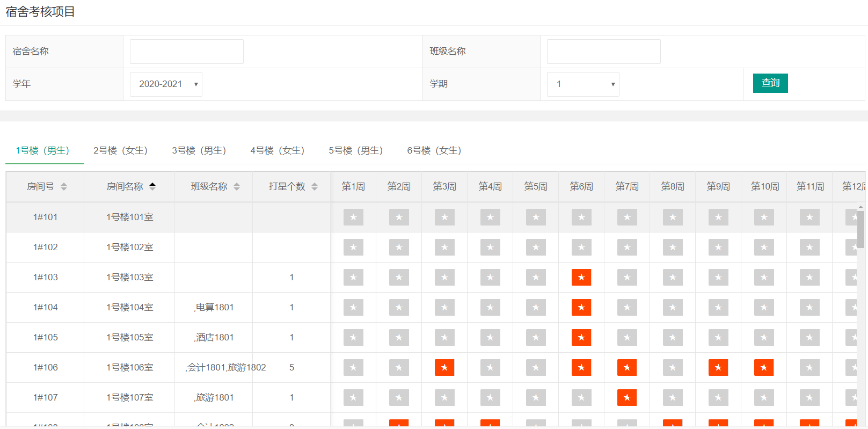Sort by 打星个数 using its arrows
The width and height of the screenshot is (868, 429).
click(315, 186)
